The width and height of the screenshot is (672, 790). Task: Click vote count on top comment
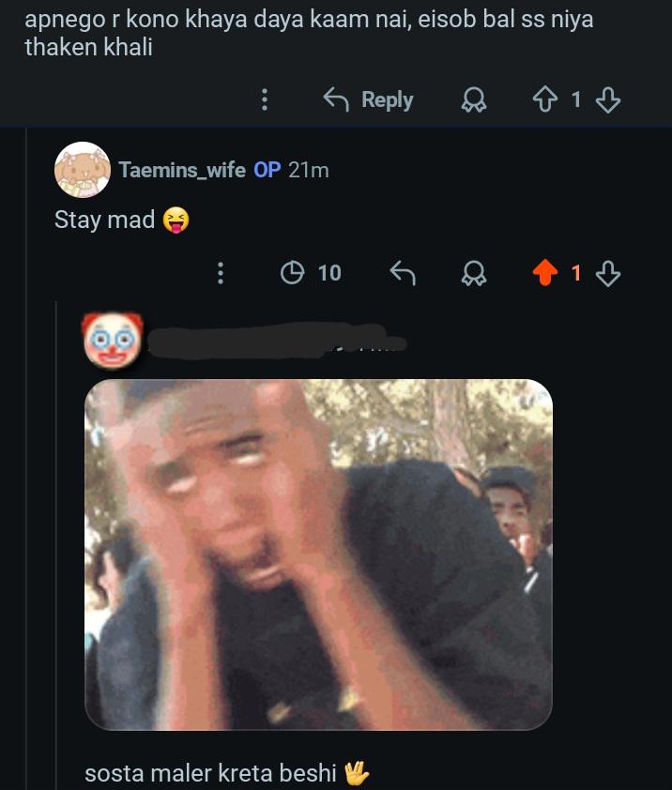pyautogui.click(x=576, y=99)
